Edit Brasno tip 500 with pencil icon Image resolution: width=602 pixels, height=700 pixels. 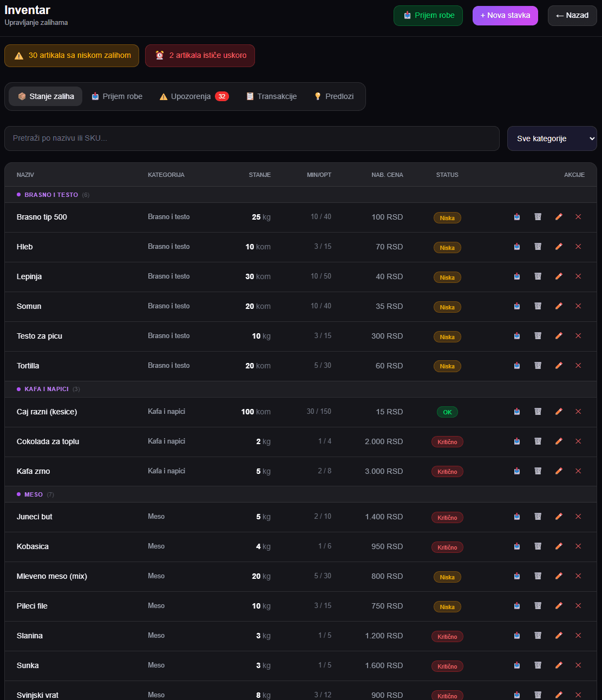click(x=559, y=217)
